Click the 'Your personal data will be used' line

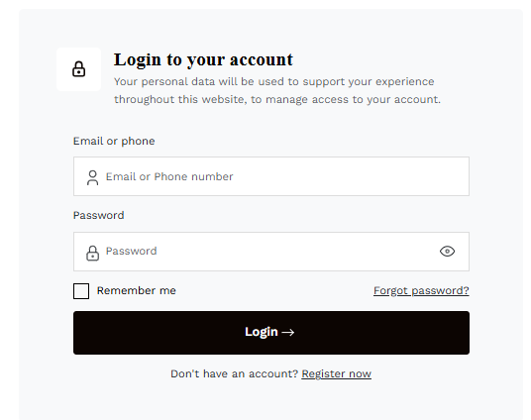(274, 81)
